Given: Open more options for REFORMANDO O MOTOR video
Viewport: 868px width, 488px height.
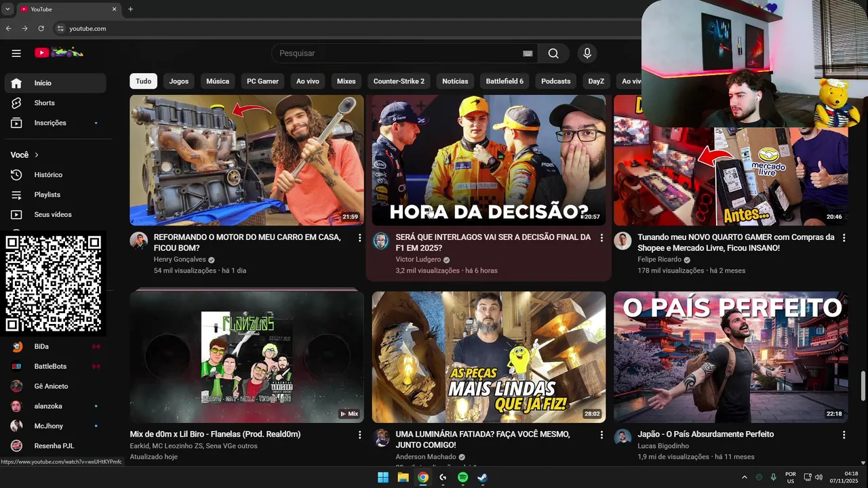Looking at the screenshot, I should point(359,238).
